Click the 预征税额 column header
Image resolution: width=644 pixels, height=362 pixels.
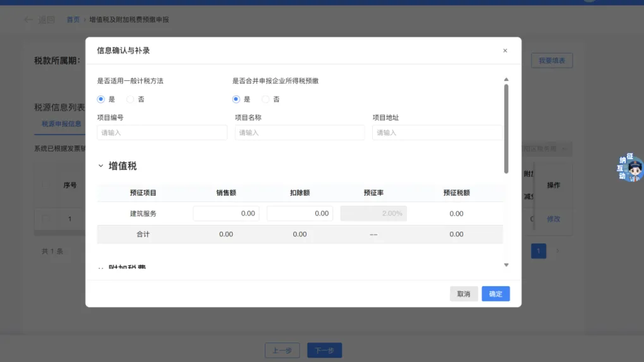pos(456,193)
